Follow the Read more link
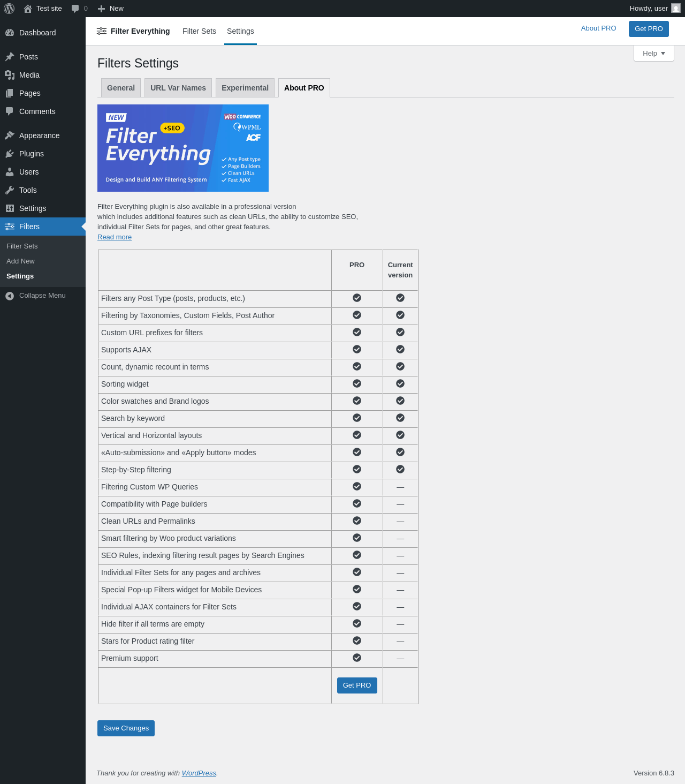The image size is (685, 784). coord(115,237)
